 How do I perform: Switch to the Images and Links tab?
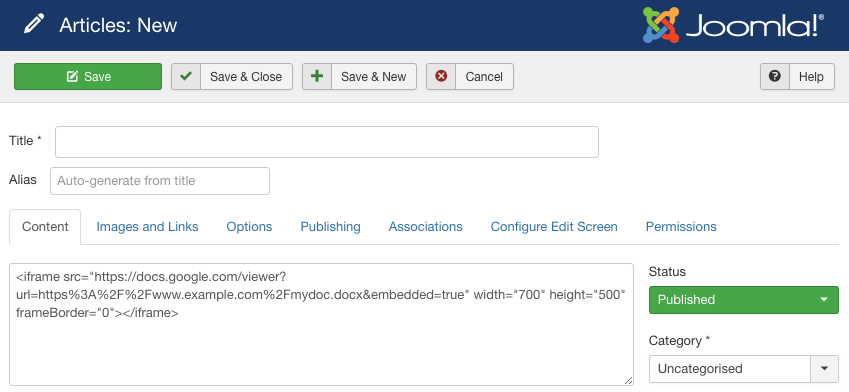coord(147,226)
